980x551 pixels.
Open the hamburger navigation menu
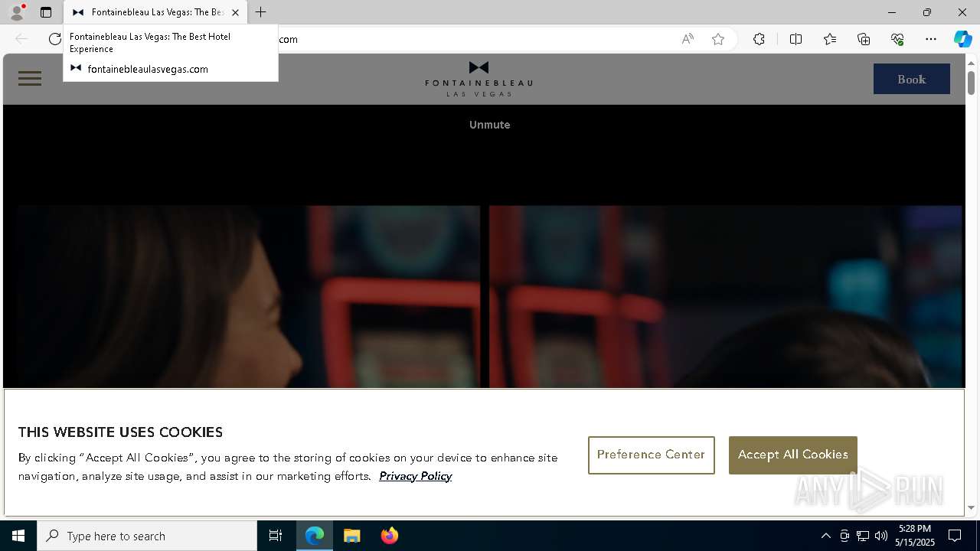click(30, 78)
